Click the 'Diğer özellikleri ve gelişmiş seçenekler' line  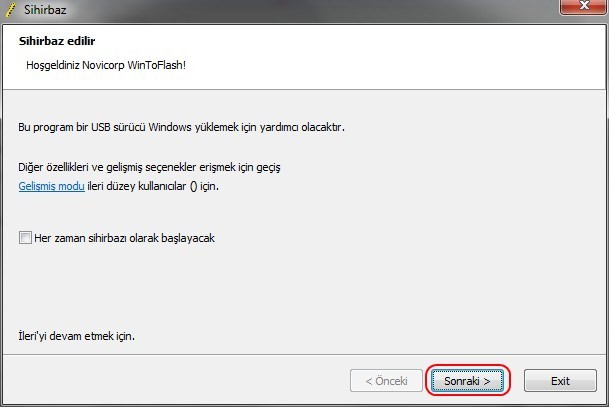click(x=150, y=167)
